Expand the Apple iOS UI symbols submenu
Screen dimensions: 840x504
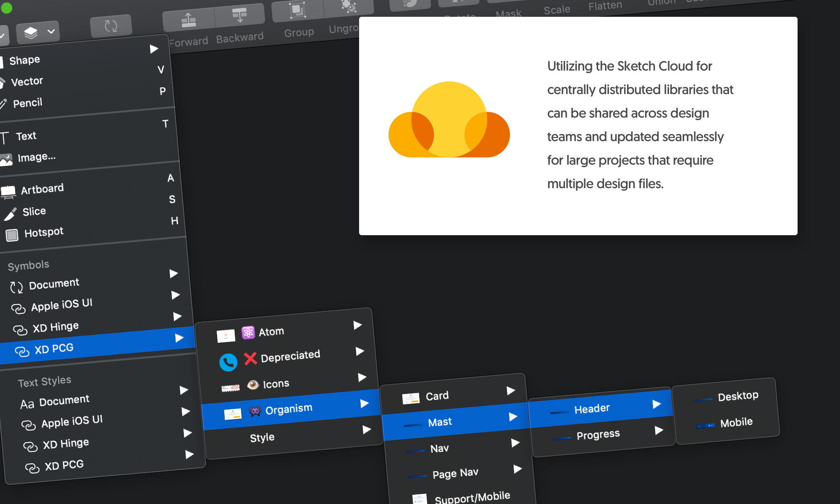coord(61,304)
